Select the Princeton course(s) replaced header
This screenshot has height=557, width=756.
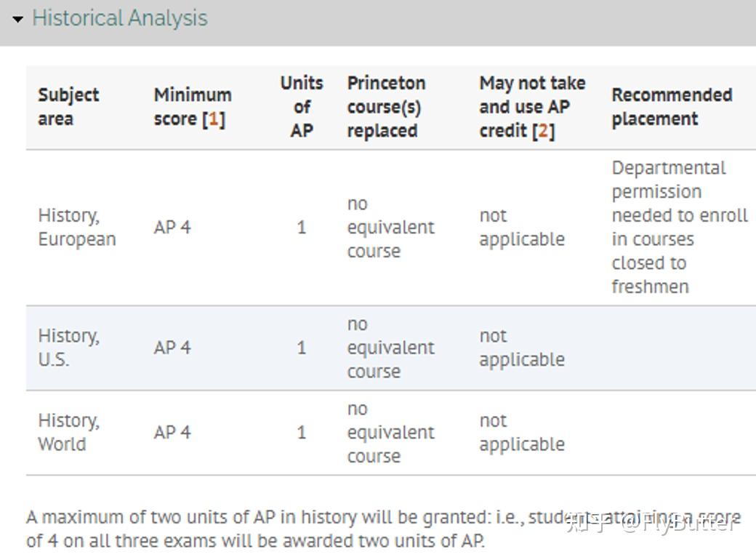tap(386, 106)
